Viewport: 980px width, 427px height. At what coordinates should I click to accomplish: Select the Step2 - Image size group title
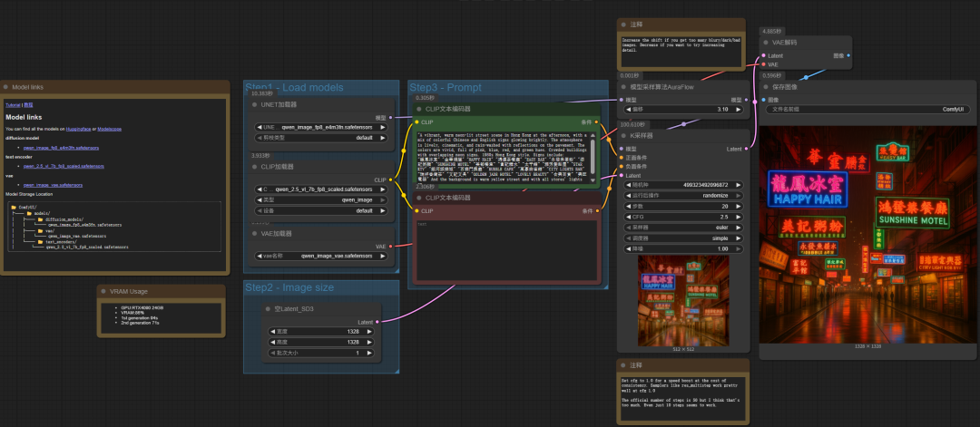289,287
